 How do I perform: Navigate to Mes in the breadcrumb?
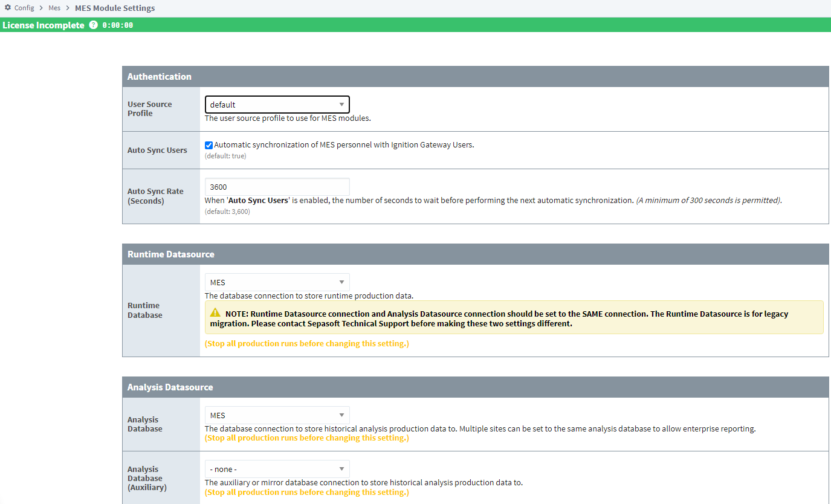pyautogui.click(x=54, y=8)
